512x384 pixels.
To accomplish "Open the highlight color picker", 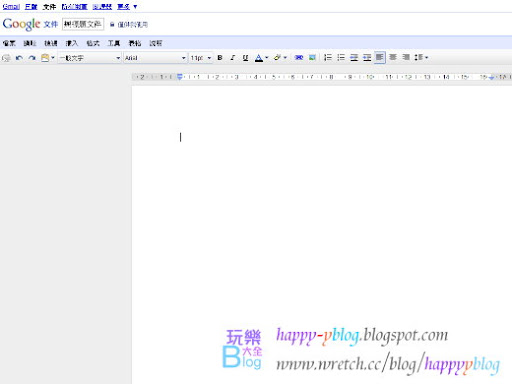I will pos(280,58).
